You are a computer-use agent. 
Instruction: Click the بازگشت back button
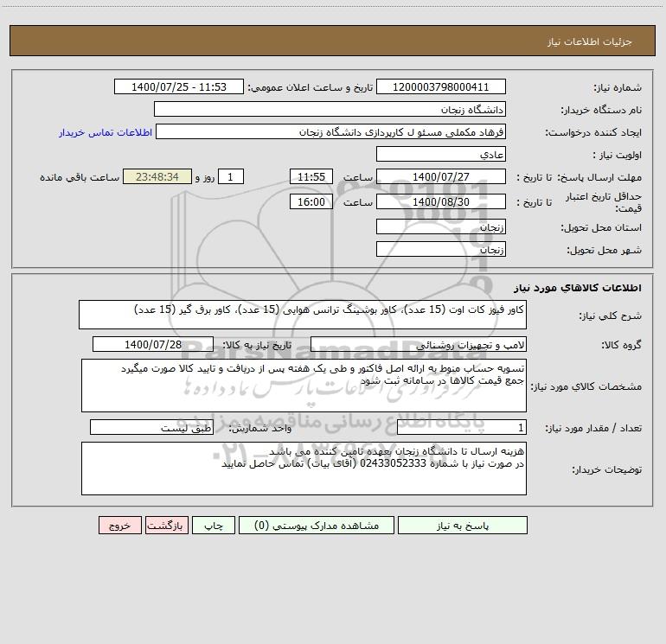pyautogui.click(x=166, y=525)
